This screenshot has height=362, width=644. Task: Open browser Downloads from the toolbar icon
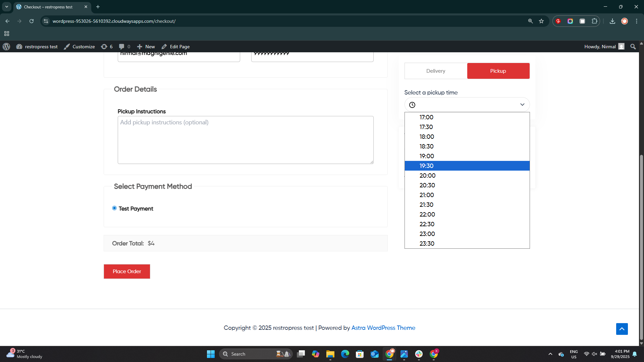coord(612,21)
